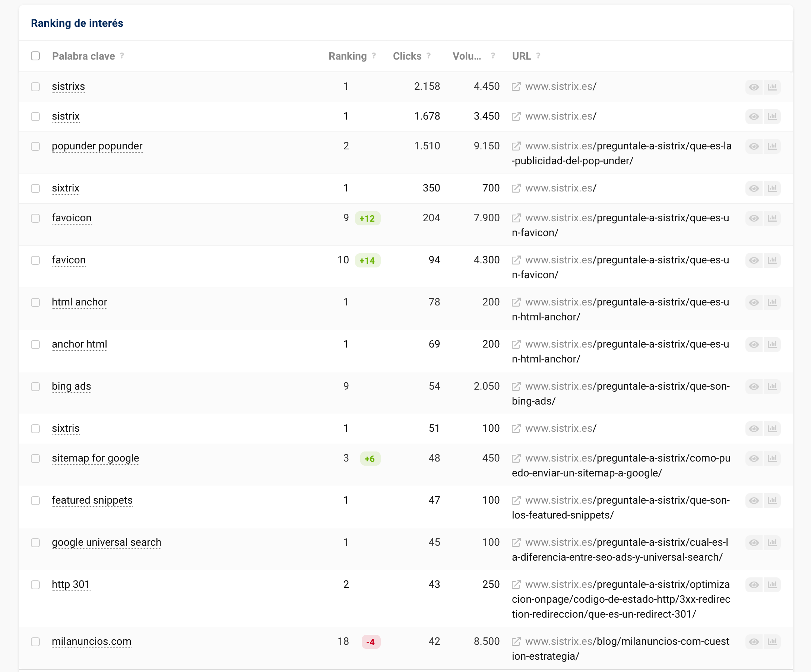This screenshot has width=811, height=672.
Task: Sort the table by the Volu... column
Action: tap(466, 56)
